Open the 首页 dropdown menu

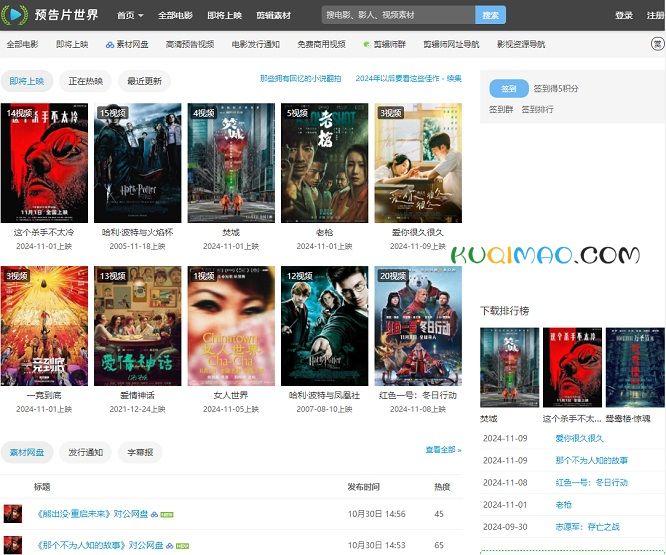coord(130,15)
